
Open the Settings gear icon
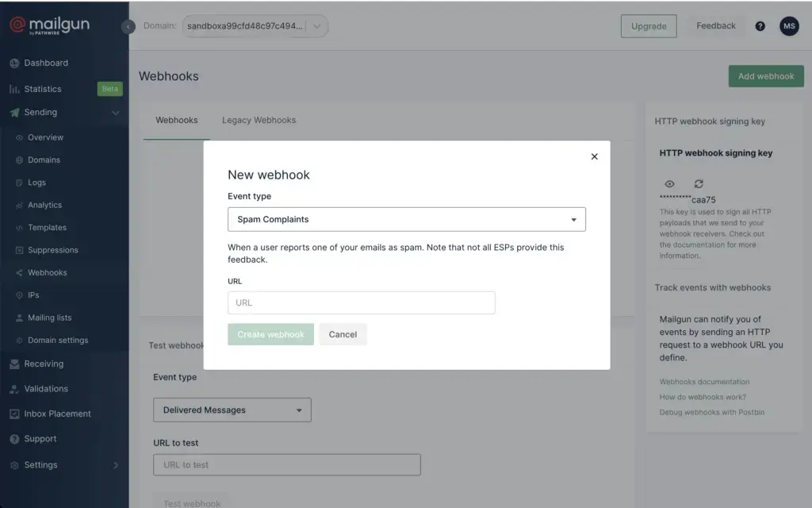tap(14, 465)
